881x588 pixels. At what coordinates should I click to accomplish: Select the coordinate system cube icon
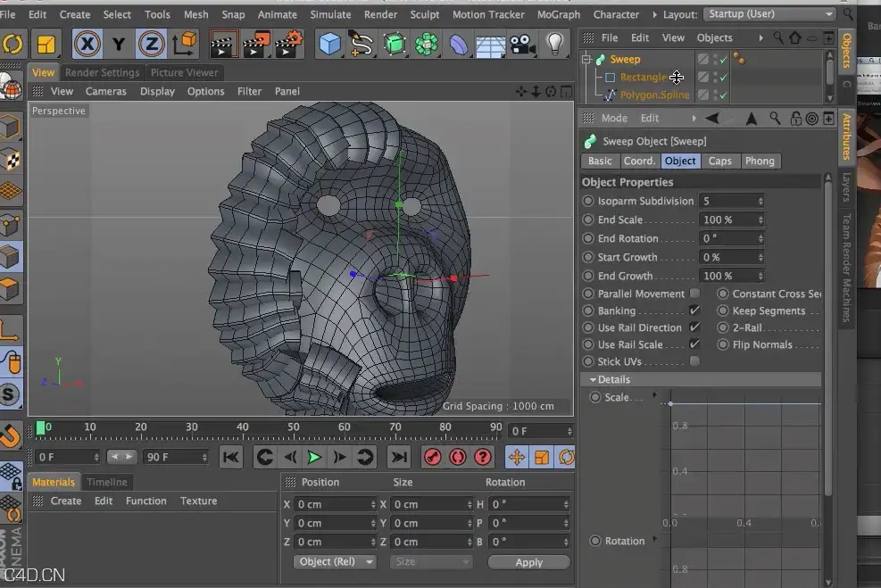pyautogui.click(x=184, y=44)
